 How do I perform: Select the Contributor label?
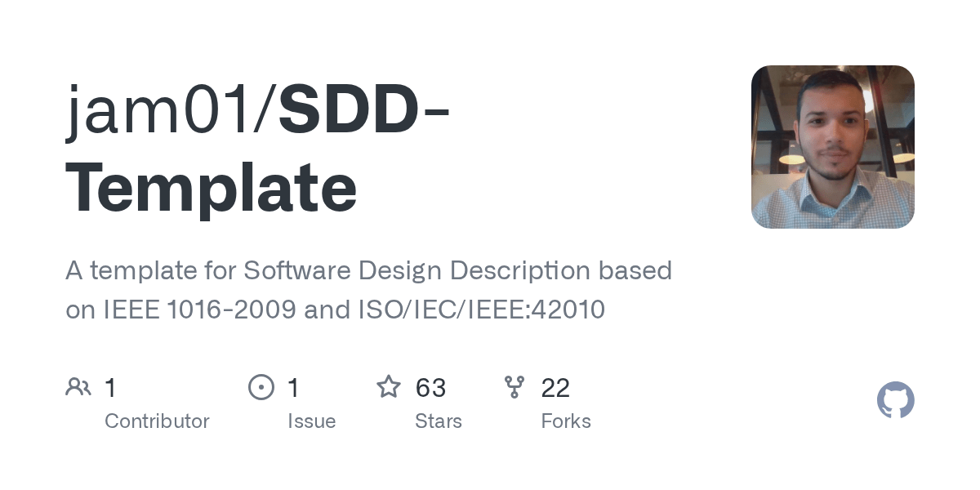coord(157,421)
